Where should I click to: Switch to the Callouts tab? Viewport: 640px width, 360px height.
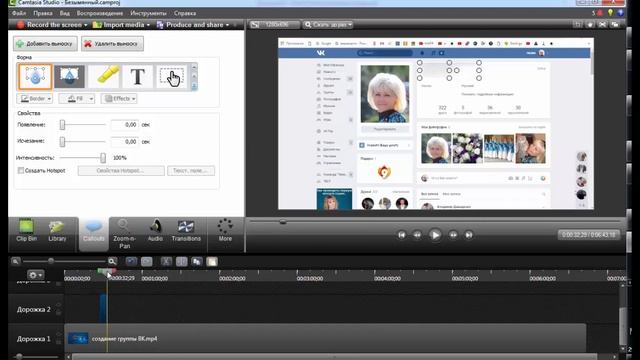click(x=93, y=233)
